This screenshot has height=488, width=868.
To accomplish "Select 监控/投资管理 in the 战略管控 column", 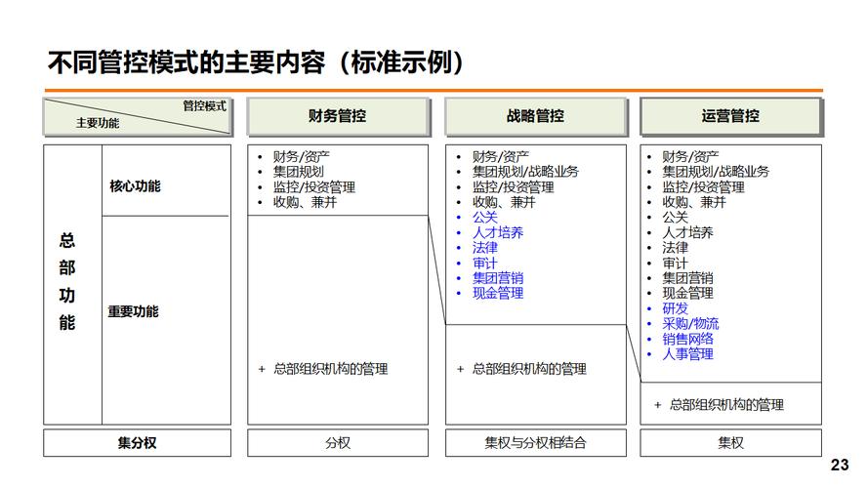I will 514,187.
